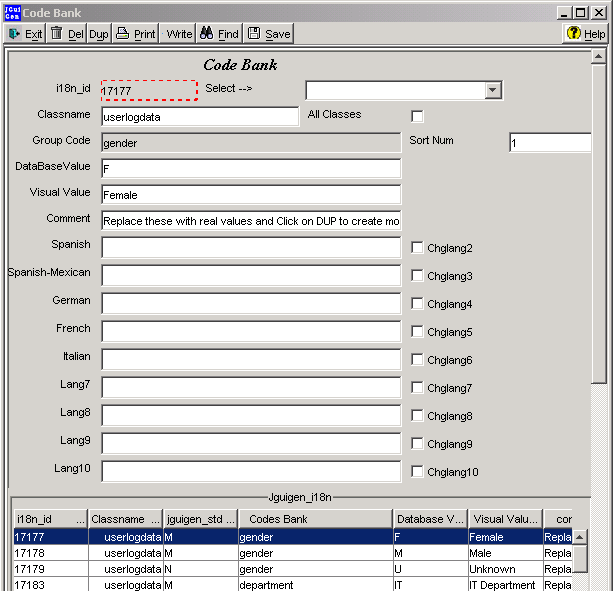Sort by the i18n_id column header
The image size is (613, 591).
coord(51,519)
